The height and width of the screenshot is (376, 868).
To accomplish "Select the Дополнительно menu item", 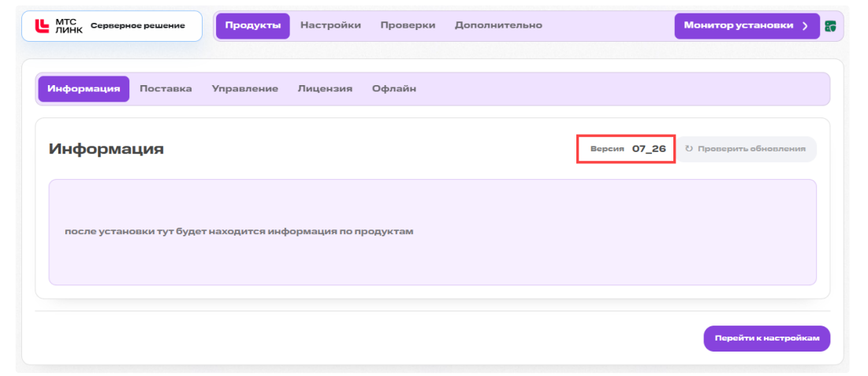I will pos(498,25).
